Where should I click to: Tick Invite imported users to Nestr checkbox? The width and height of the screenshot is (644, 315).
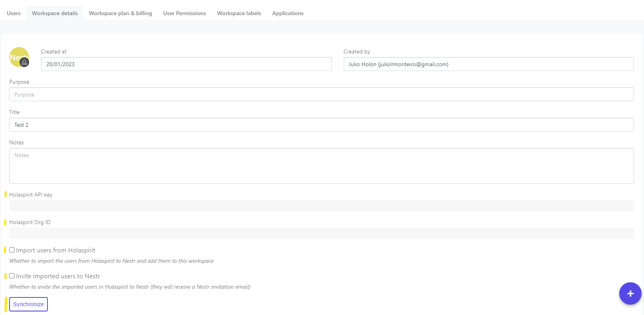[12, 276]
